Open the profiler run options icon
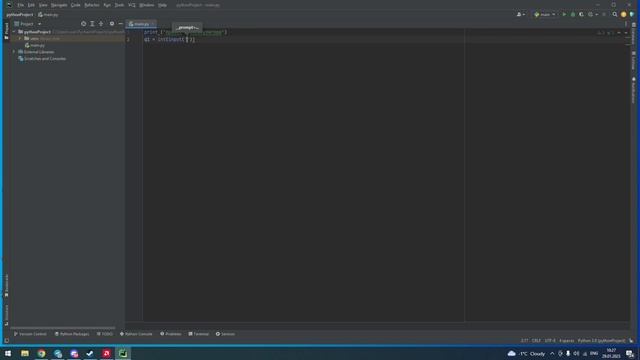Image resolution: width=640 pixels, height=360 pixels. pyautogui.click(x=592, y=14)
